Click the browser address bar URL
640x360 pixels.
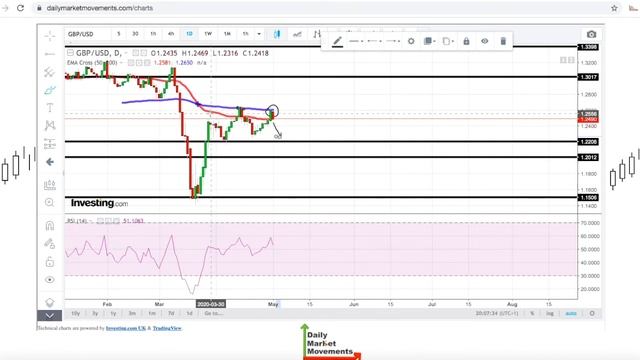point(100,8)
